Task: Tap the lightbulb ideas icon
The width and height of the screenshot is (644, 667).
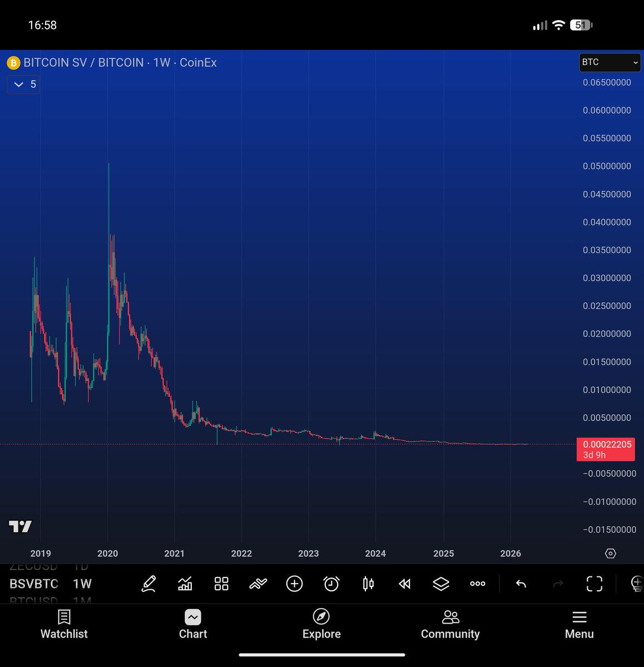Action: click(637, 584)
